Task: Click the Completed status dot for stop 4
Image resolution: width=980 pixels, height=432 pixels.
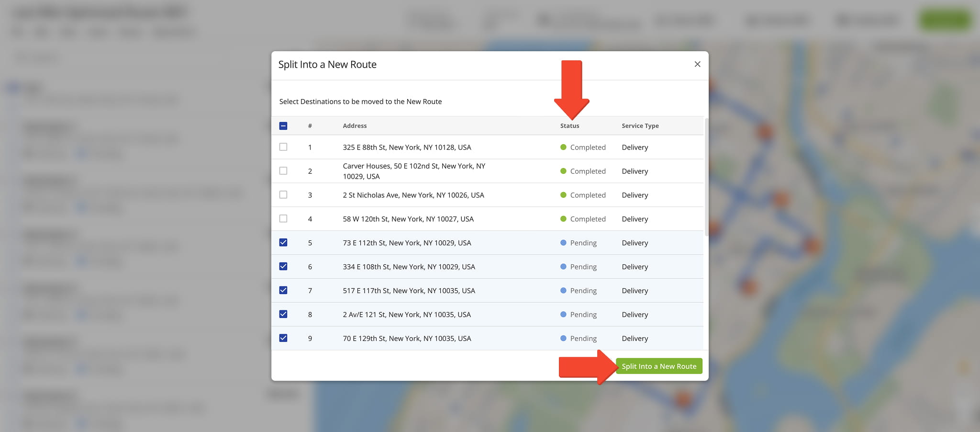Action: (563, 219)
